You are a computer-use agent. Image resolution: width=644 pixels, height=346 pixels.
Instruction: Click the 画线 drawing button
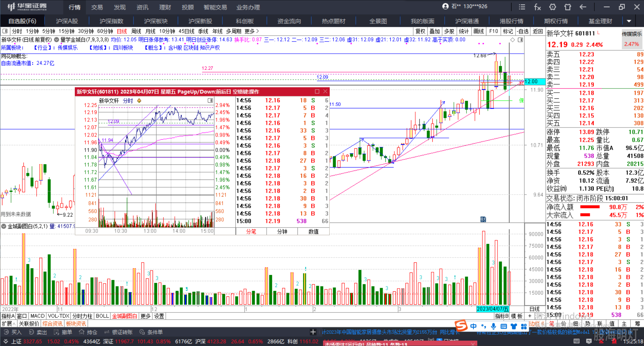[x=479, y=31]
